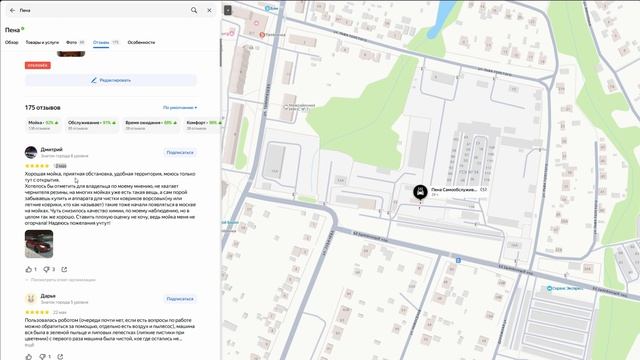
Task: Expand Посмотреть ответ организации
Action: tap(60, 280)
